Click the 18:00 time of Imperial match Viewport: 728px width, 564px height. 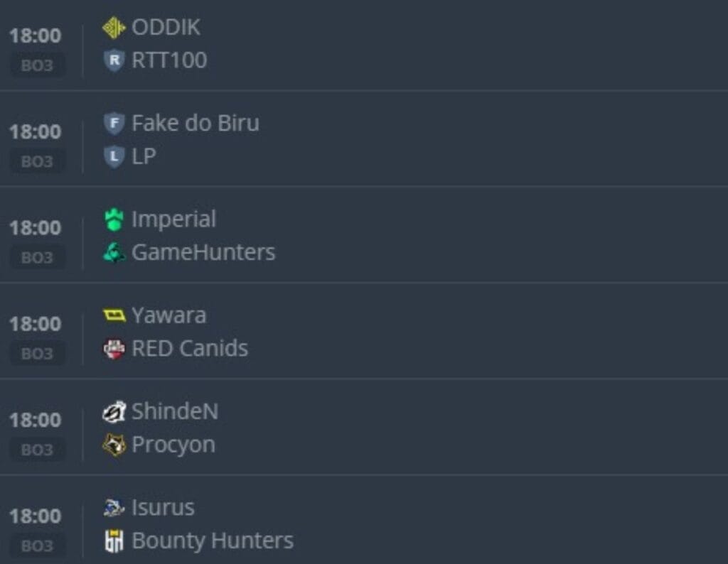click(36, 227)
